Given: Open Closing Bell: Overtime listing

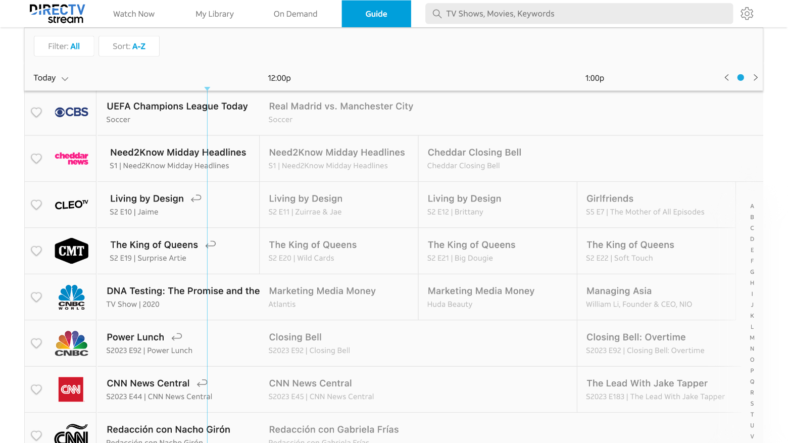Looking at the screenshot, I should coord(656,343).
